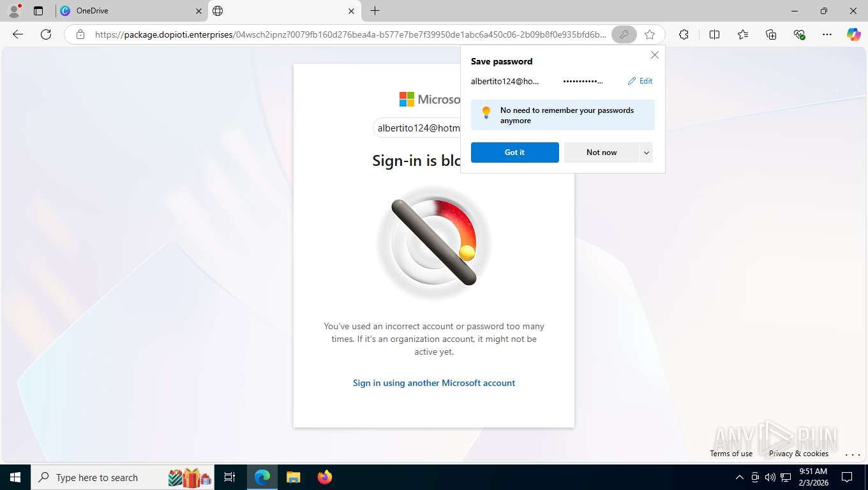Open the clock showing 9:51 AM

point(813,477)
